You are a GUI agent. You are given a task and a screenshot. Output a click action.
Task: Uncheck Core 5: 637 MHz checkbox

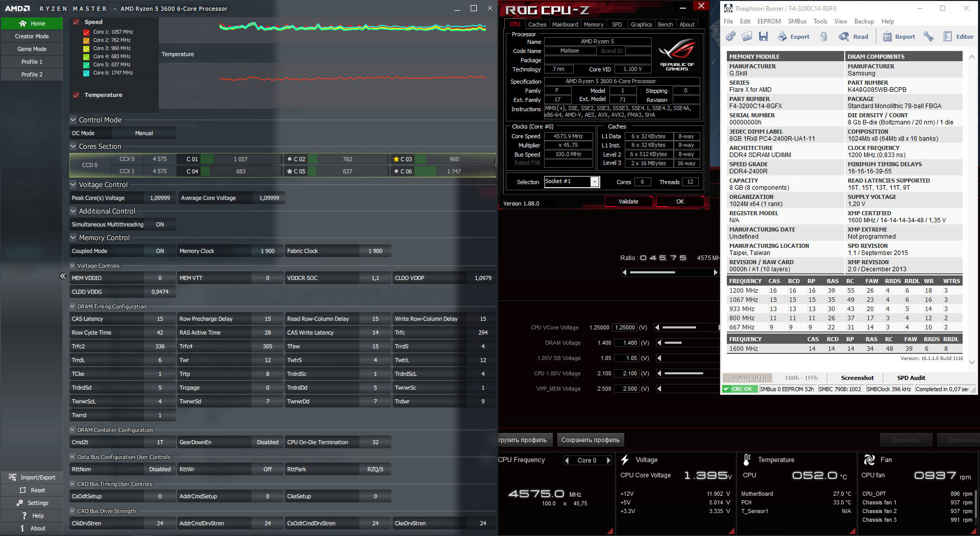click(86, 65)
